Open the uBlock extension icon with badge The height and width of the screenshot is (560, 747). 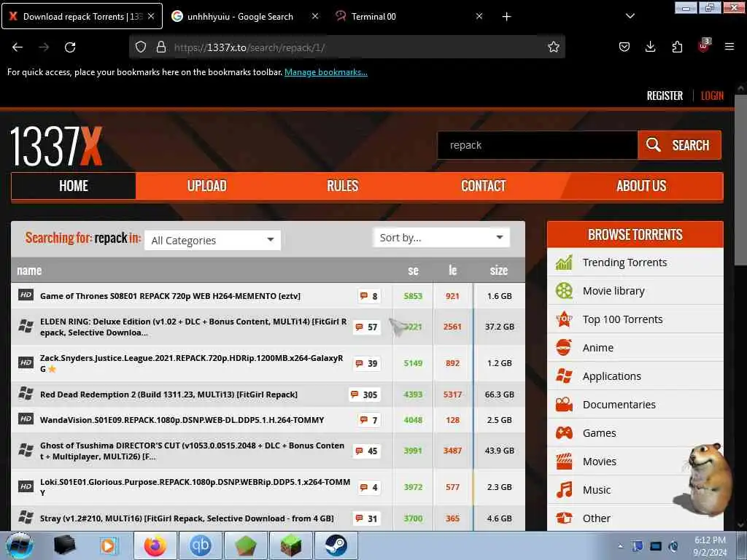[704, 46]
